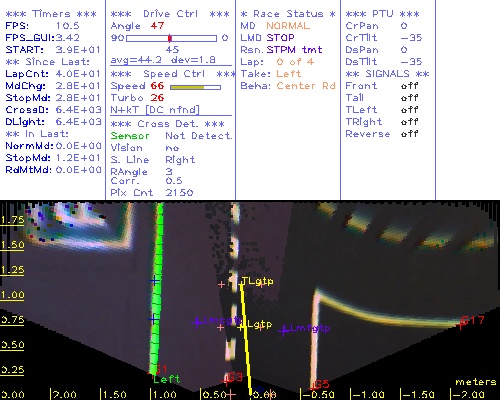500x400 pixels.
Task: Click the 1.00 meter vertical axis label
Action: [x=12, y=295]
